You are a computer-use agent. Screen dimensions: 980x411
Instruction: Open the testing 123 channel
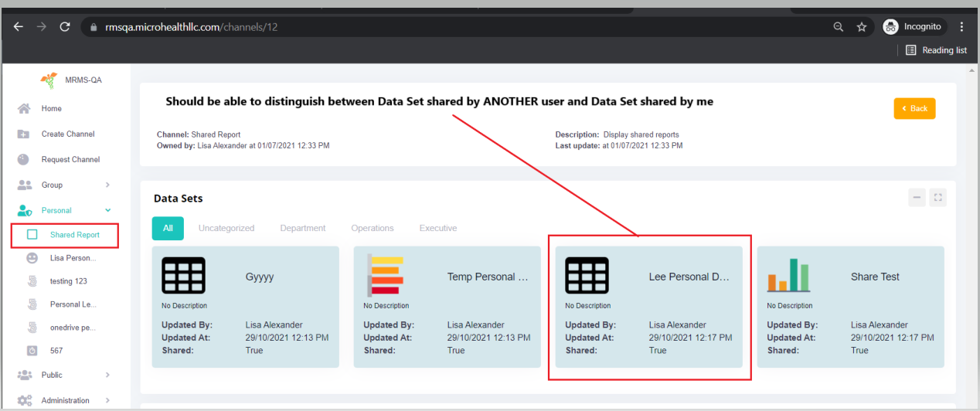point(69,281)
